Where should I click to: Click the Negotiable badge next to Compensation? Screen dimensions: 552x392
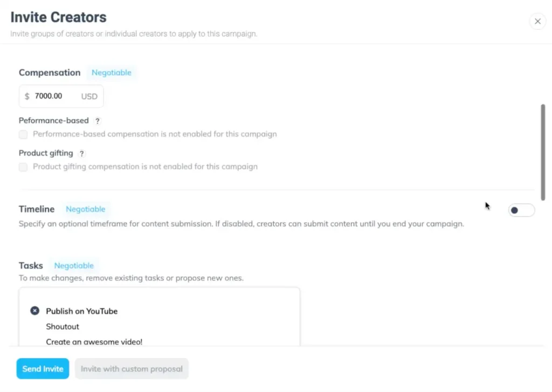coord(111,73)
